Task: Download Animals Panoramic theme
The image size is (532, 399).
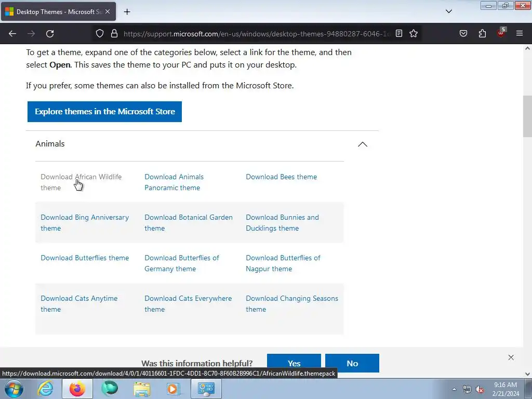Action: point(174,182)
